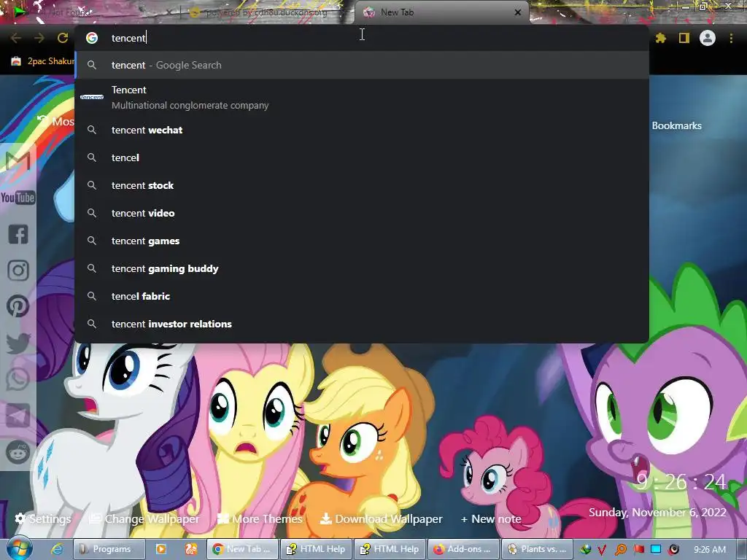This screenshot has height=560, width=747.
Task: Open the '2pac Shakur' bookmark
Action: pos(43,61)
